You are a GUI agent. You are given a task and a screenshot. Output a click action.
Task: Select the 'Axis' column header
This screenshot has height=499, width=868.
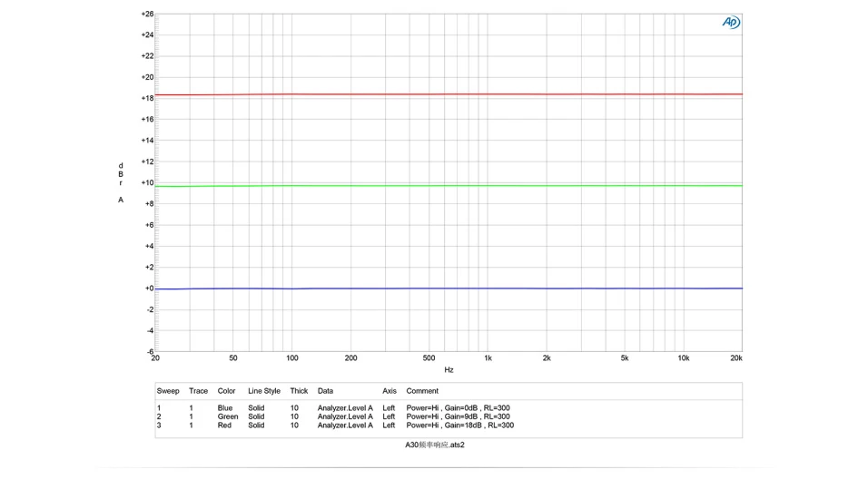390,390
